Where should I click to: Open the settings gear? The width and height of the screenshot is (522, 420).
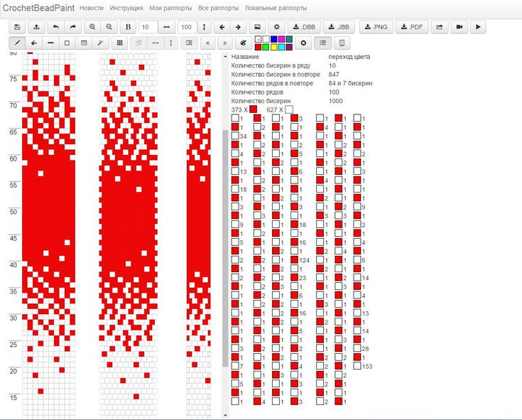coord(277,27)
